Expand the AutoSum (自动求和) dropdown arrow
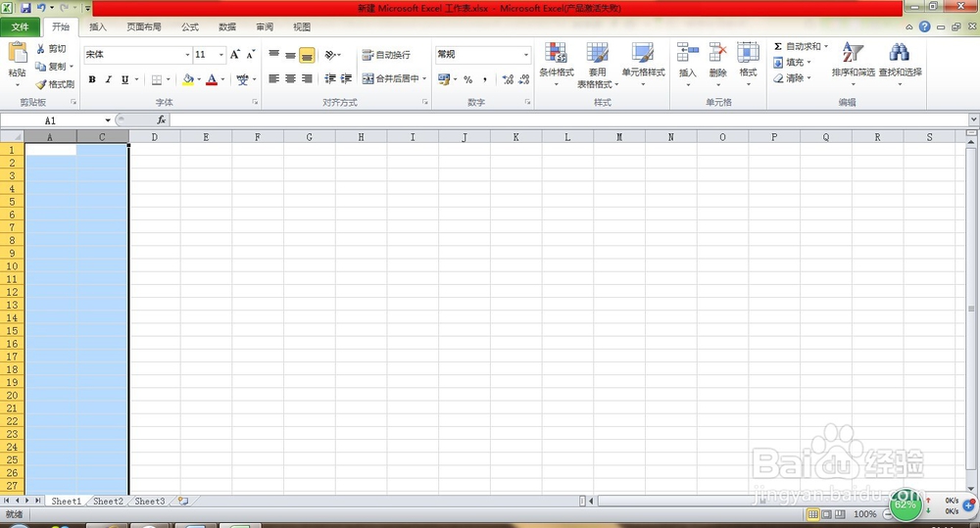The height and width of the screenshot is (528, 980). tap(825, 46)
